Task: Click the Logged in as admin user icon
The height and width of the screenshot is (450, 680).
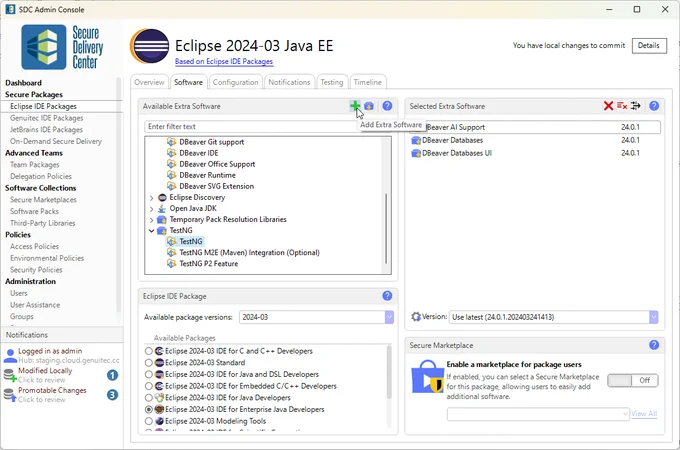Action: (10, 355)
